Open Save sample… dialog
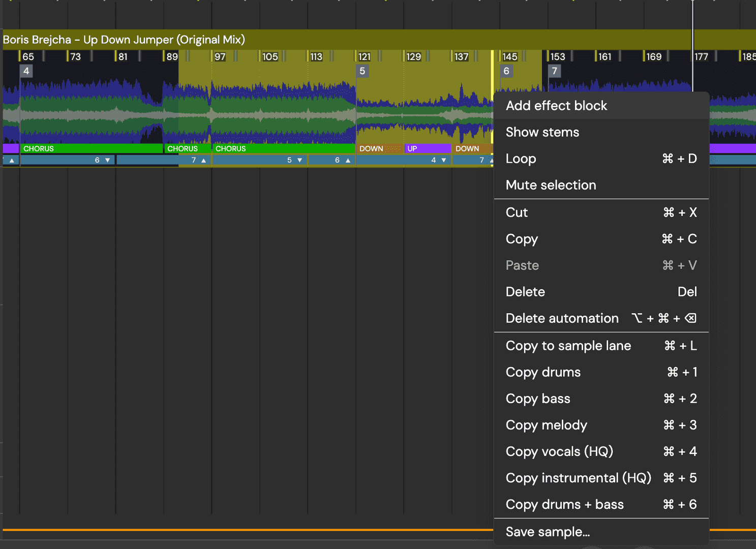This screenshot has width=756, height=549. [x=601, y=532]
